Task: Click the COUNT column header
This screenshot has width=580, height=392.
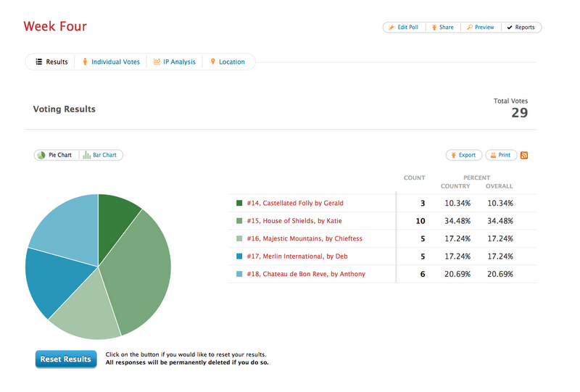Action: point(414,178)
